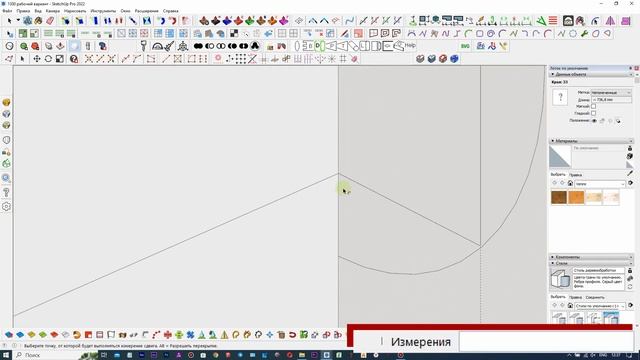Select the arrow Select tool in top toolbar
The image size is (640, 360).
[x=9, y=20]
